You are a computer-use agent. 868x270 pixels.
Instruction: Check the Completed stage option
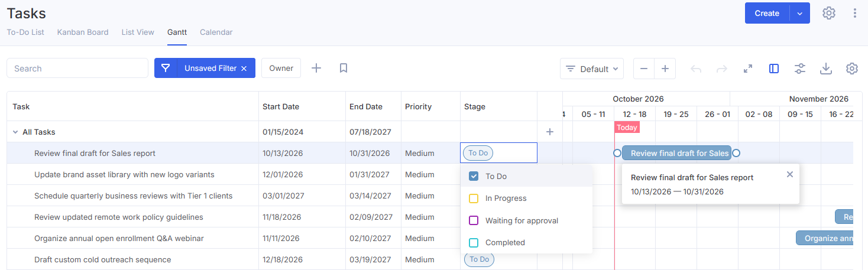[474, 242]
